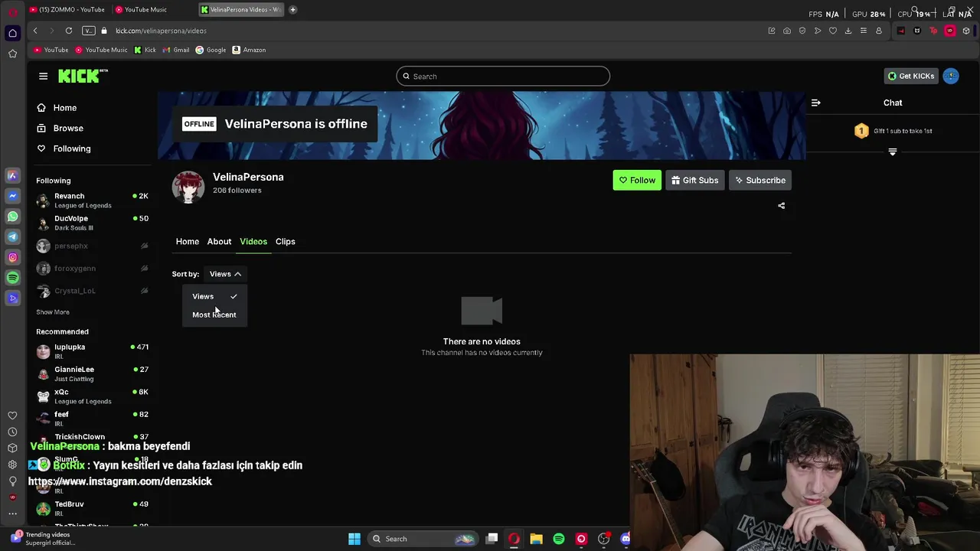
Task: Expand the Sort by Views dropdown
Action: tap(225, 274)
